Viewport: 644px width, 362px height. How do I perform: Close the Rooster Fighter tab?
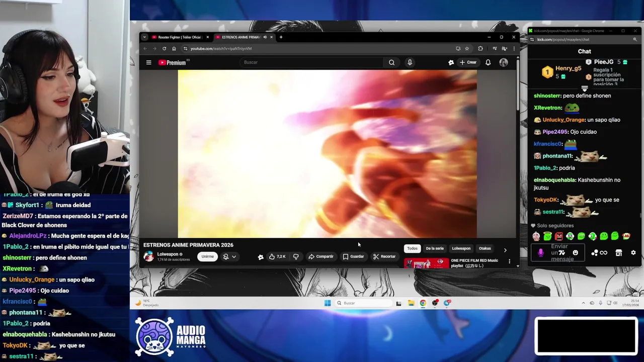[x=207, y=37]
